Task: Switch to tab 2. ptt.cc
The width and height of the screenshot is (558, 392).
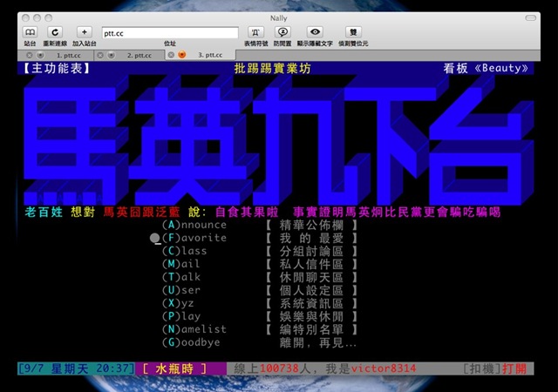Action: 139,56
